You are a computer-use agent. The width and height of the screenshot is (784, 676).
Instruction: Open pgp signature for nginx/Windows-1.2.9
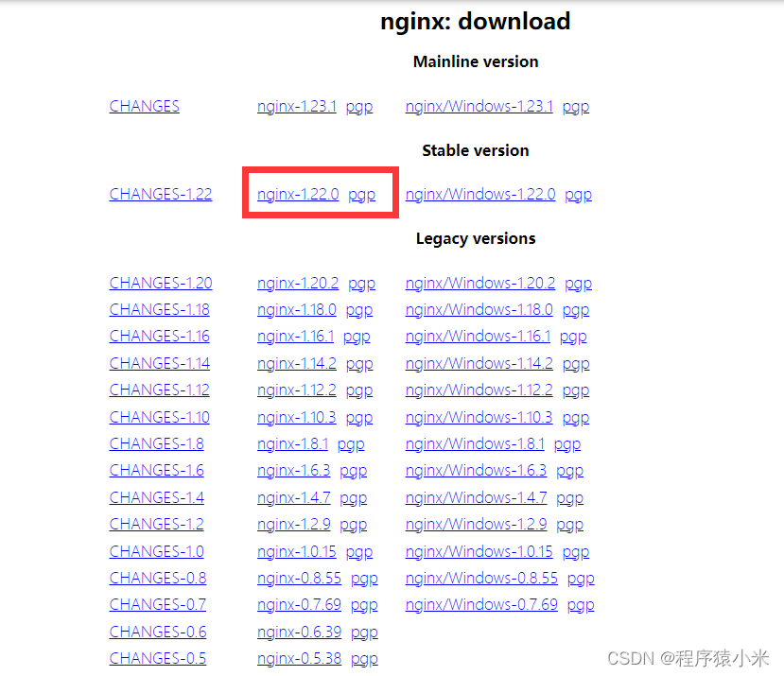tap(569, 526)
